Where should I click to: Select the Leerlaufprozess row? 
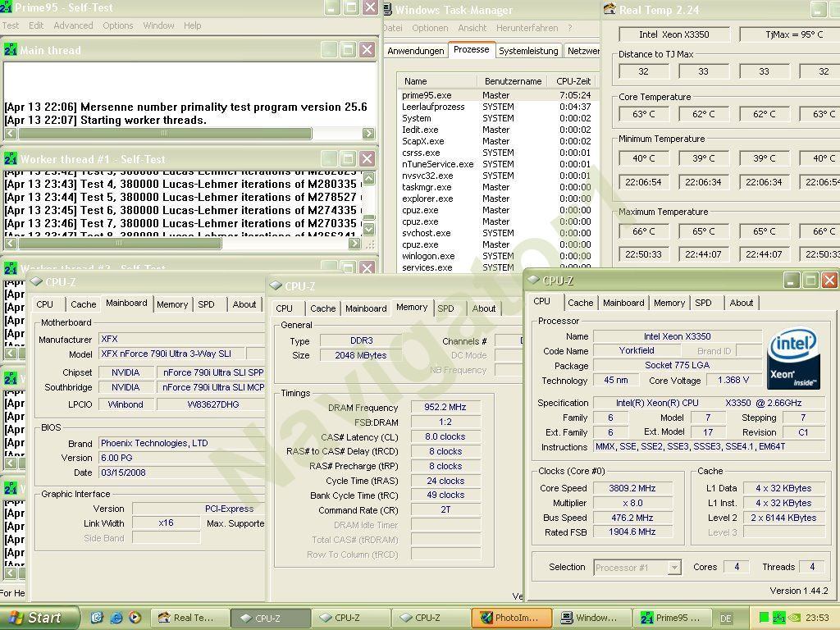tap(496, 107)
